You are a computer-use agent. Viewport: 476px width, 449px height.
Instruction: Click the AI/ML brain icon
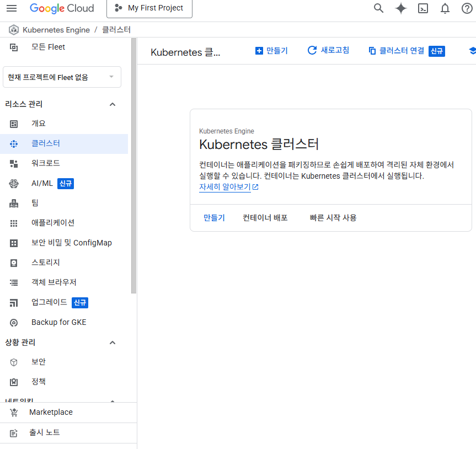[x=14, y=184]
